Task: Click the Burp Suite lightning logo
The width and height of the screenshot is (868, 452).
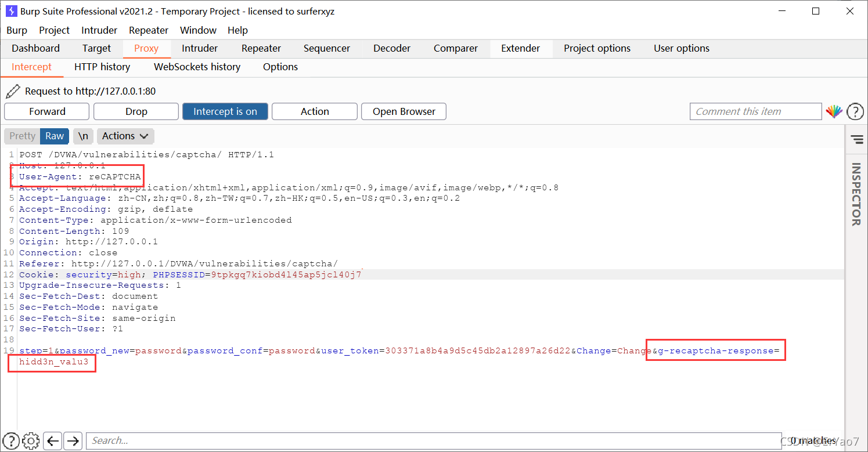Action: [x=11, y=11]
